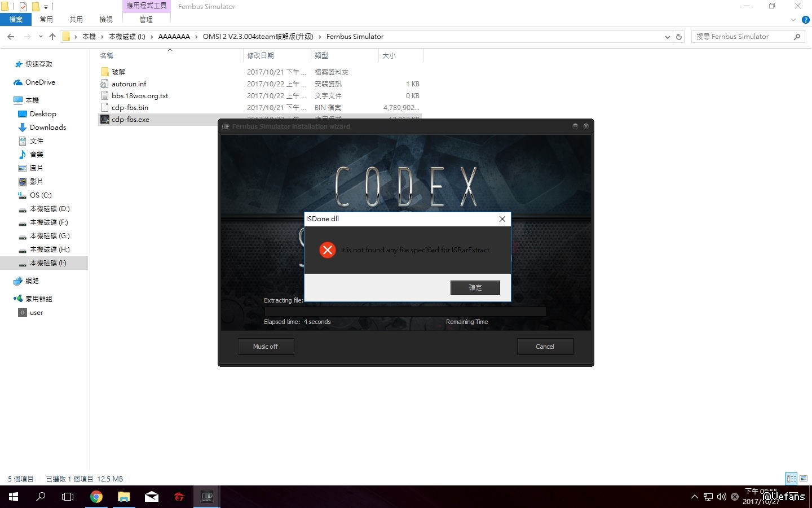Viewport: 812px width, 508px height.
Task: Select 本機 in navigation pane
Action: coord(32,100)
